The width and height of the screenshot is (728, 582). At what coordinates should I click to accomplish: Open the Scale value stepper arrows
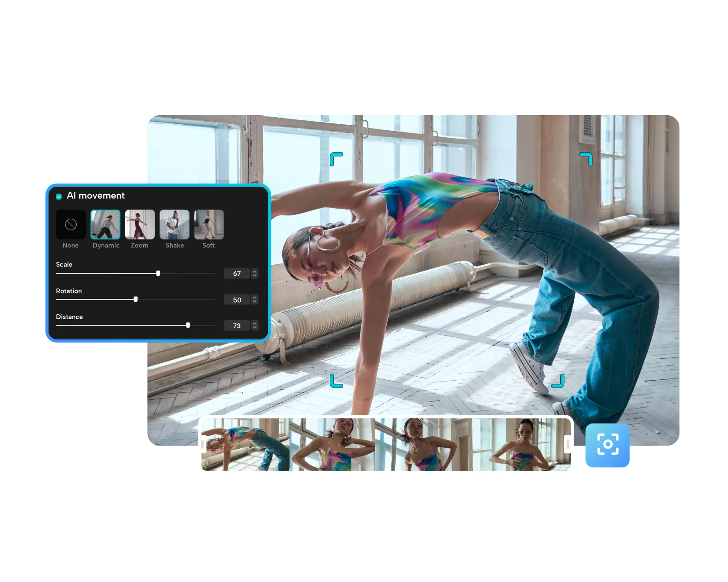click(x=255, y=273)
